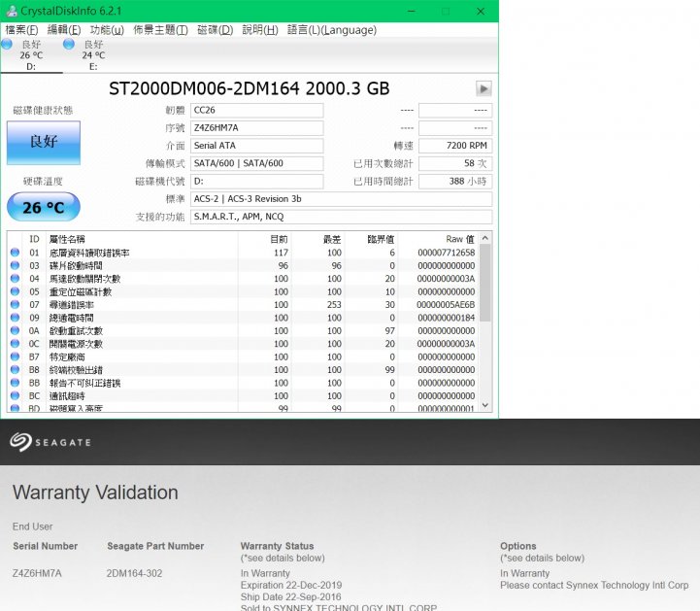Click the part number 2DM164-302

(x=134, y=573)
